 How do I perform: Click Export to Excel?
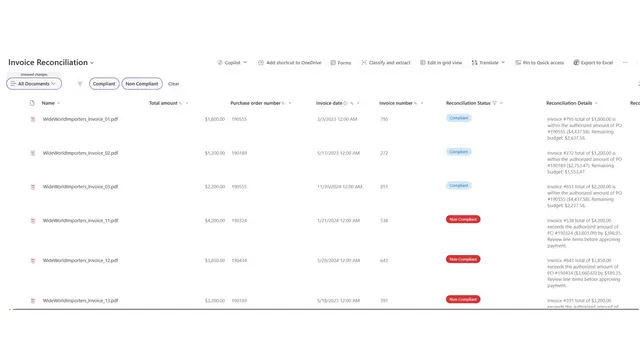[x=593, y=62]
